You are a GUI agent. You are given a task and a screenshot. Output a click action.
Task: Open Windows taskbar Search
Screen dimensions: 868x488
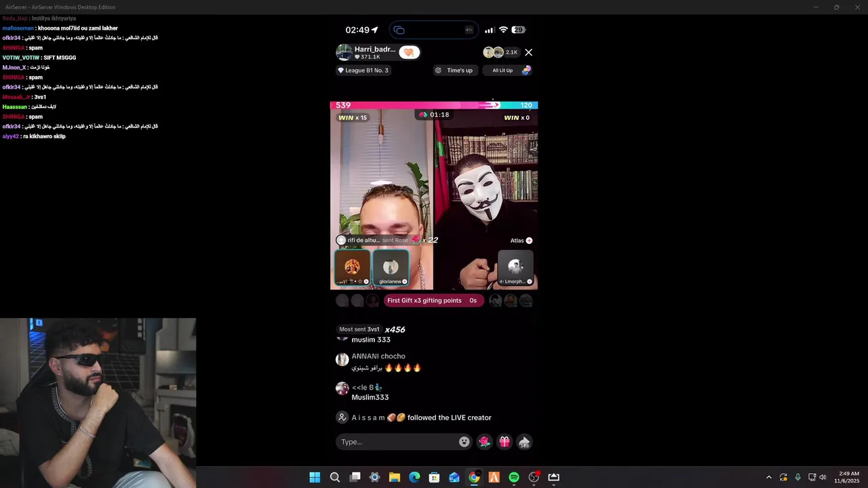tap(335, 477)
